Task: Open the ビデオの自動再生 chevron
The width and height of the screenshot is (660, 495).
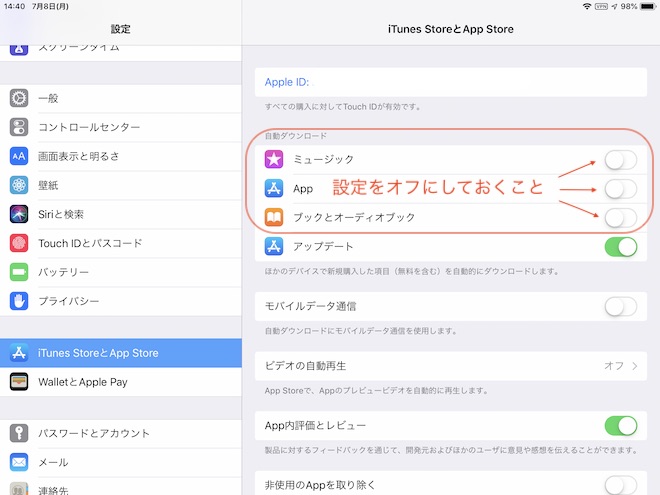Action: [x=635, y=366]
